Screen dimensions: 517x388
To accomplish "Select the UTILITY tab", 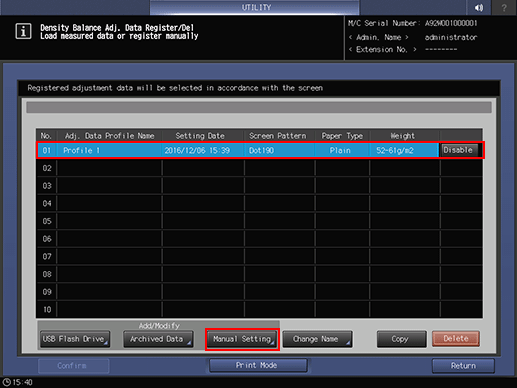I will [x=255, y=7].
